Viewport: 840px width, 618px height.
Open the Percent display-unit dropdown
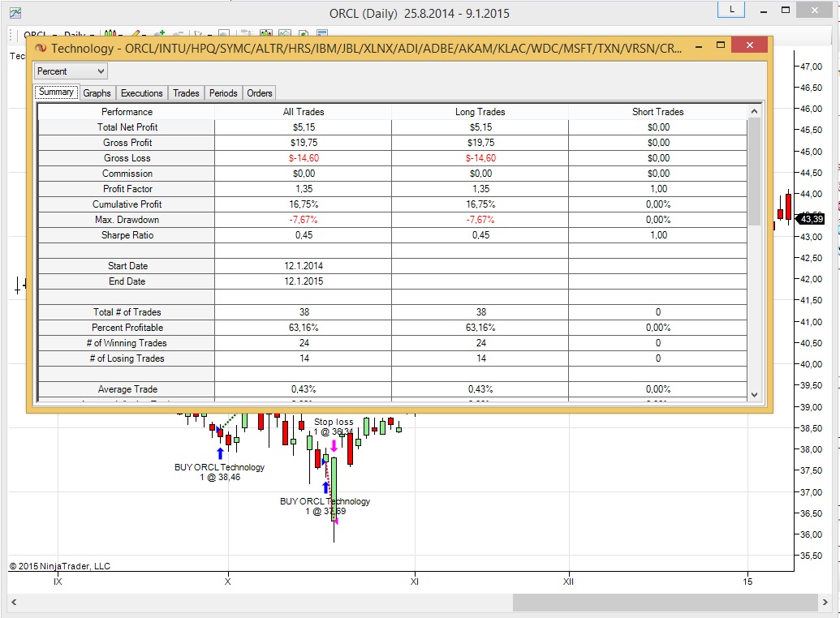click(x=71, y=71)
